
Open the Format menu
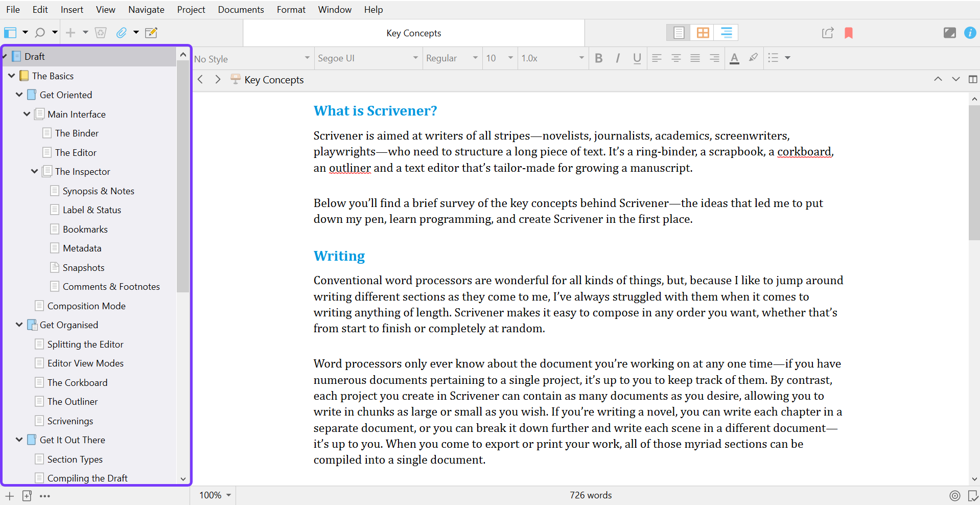tap(291, 10)
